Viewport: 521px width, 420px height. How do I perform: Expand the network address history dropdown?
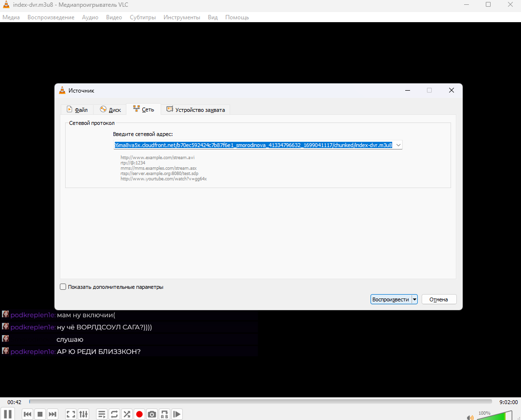pos(398,145)
